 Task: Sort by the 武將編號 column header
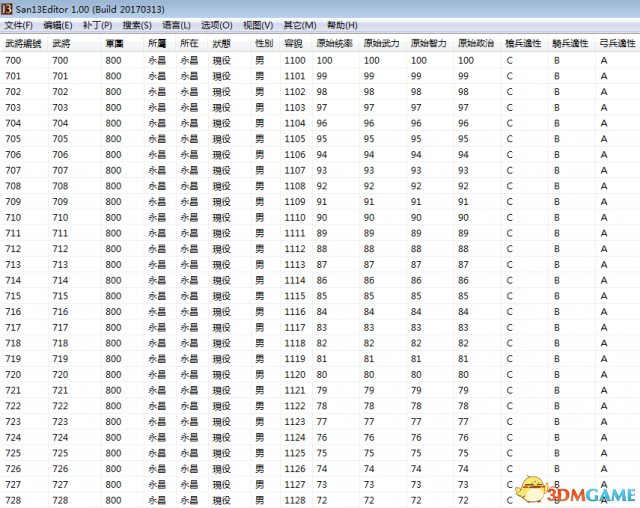23,44
